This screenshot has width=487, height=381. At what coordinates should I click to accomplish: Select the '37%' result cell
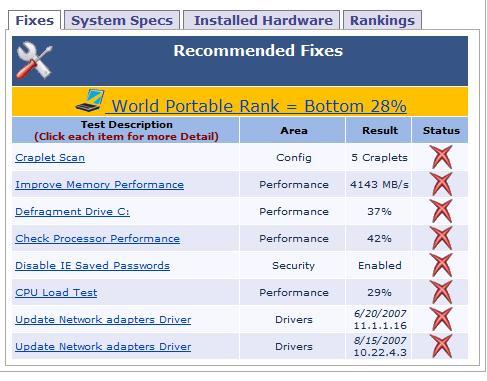click(x=379, y=211)
